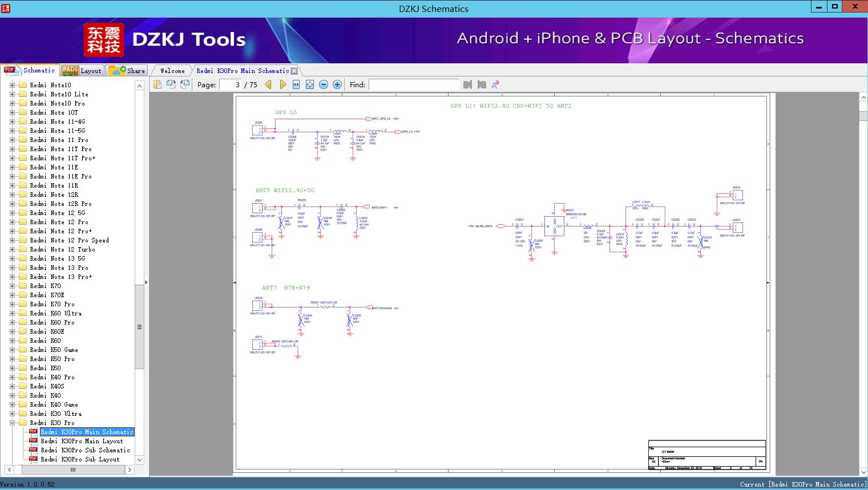Click the 'ANT7 N78+N79' schematic label
The image size is (868, 490).
[x=286, y=288]
